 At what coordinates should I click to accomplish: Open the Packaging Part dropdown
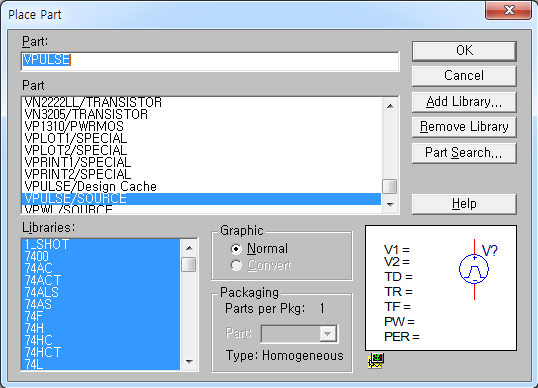click(x=328, y=334)
